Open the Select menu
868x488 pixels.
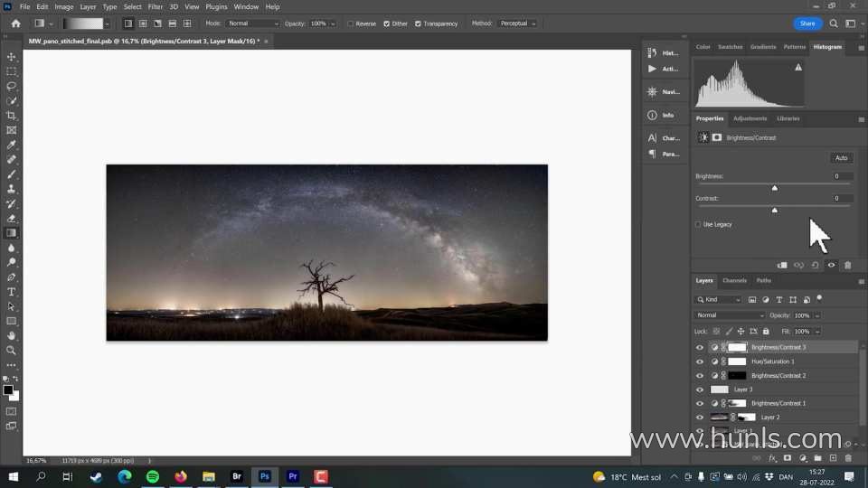tap(132, 6)
